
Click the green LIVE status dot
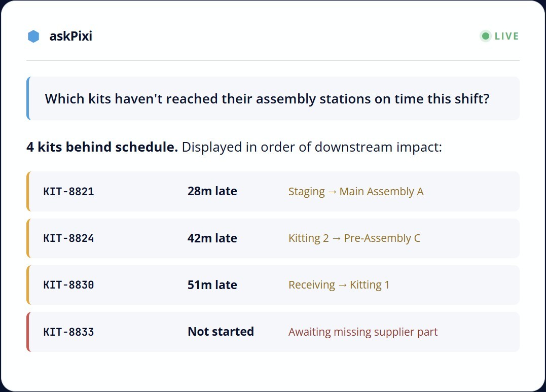coord(485,36)
